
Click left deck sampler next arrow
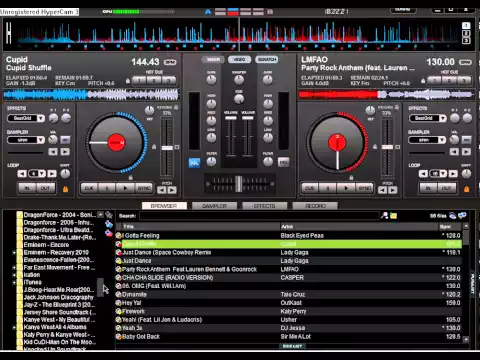65,152
